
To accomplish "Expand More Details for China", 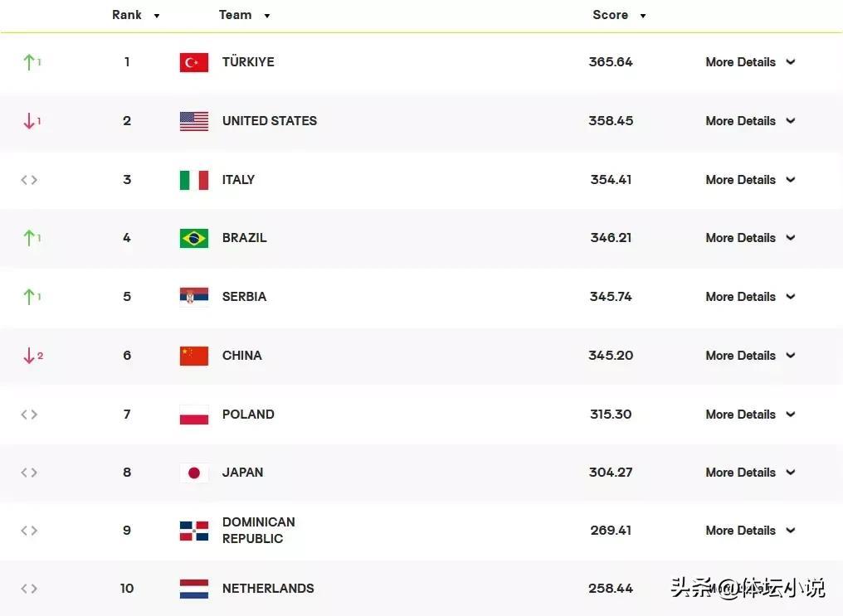I will (x=750, y=356).
